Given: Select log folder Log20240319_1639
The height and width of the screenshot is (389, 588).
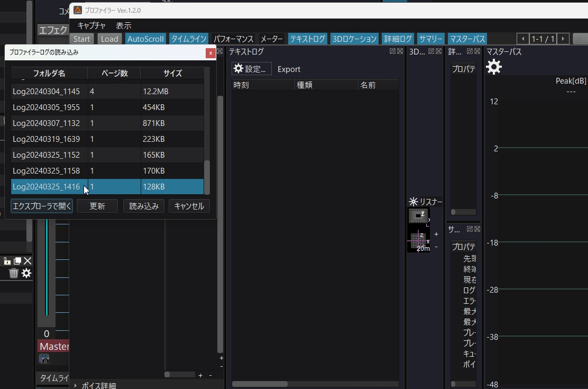Looking at the screenshot, I should pyautogui.click(x=107, y=139).
